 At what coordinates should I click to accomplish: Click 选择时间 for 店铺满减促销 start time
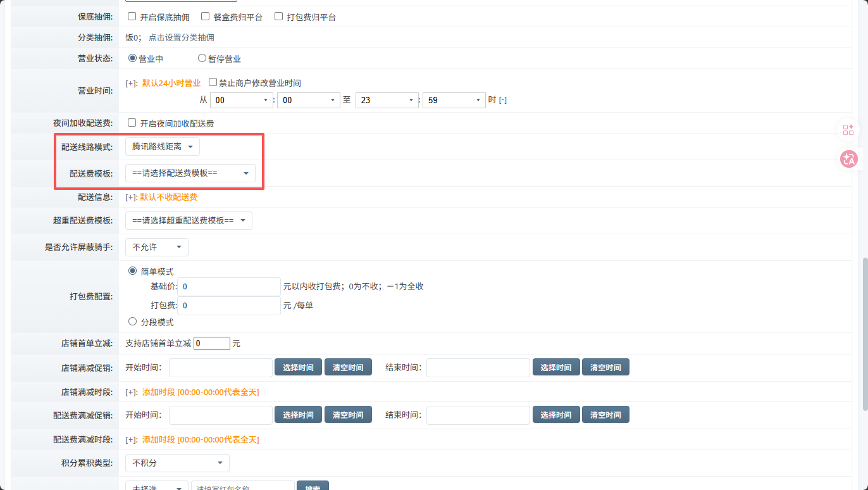(x=298, y=367)
